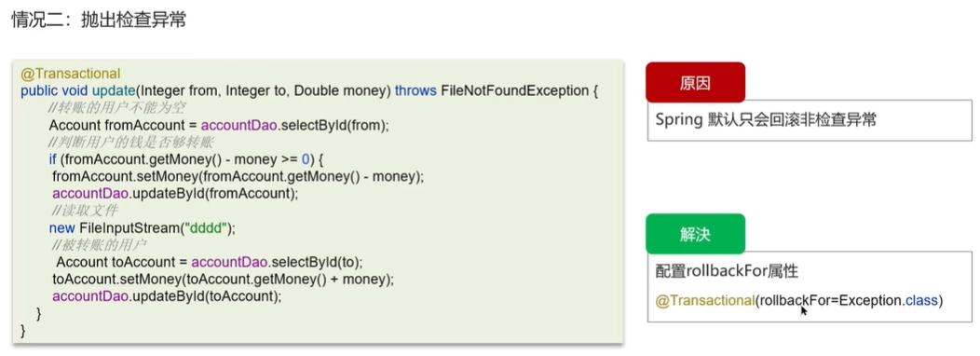Click @Transactional(rollbackFor=Exception.class) solution line

(x=798, y=301)
